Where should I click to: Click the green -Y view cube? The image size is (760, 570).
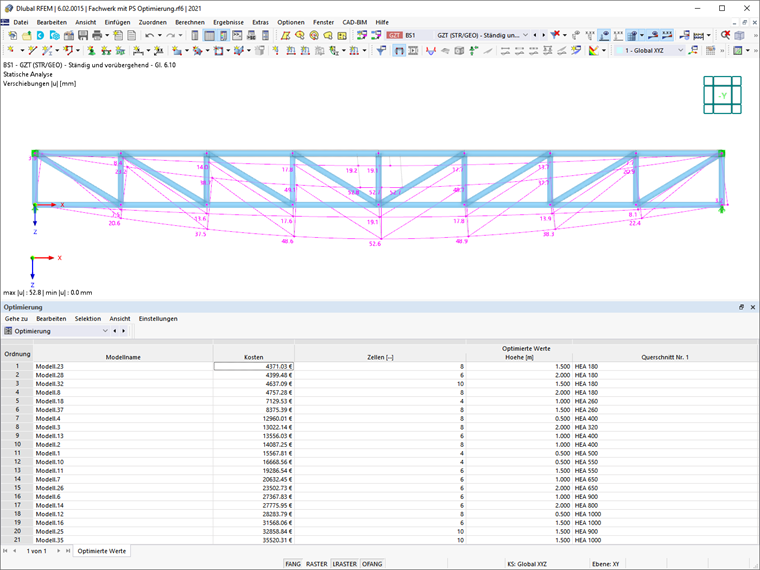pyautogui.click(x=722, y=95)
